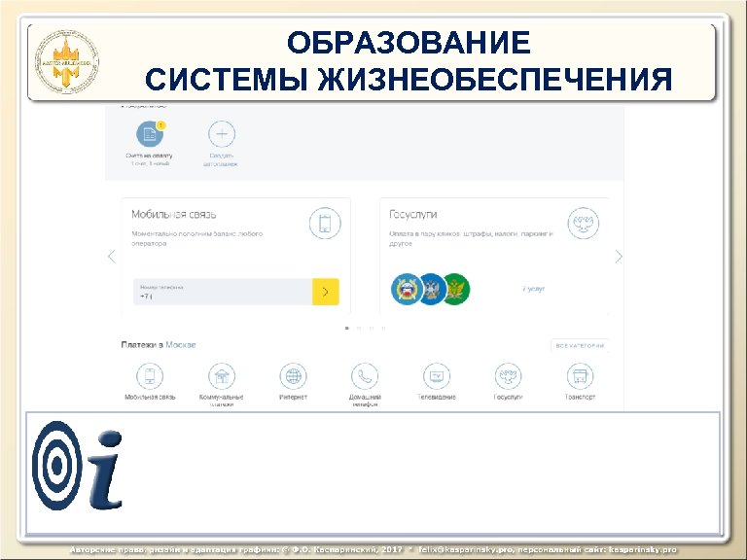747x560 pixels.
Task: Focus the Номер телефона input field
Action: [223, 292]
